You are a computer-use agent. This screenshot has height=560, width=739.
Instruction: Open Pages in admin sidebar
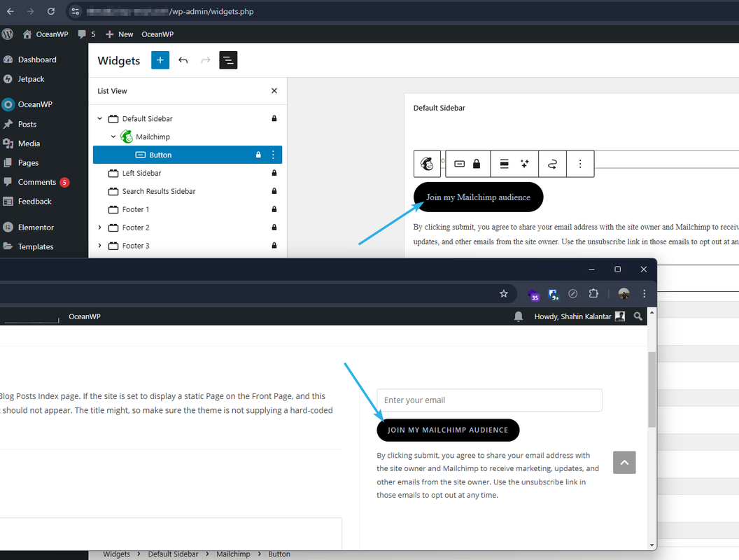28,162
